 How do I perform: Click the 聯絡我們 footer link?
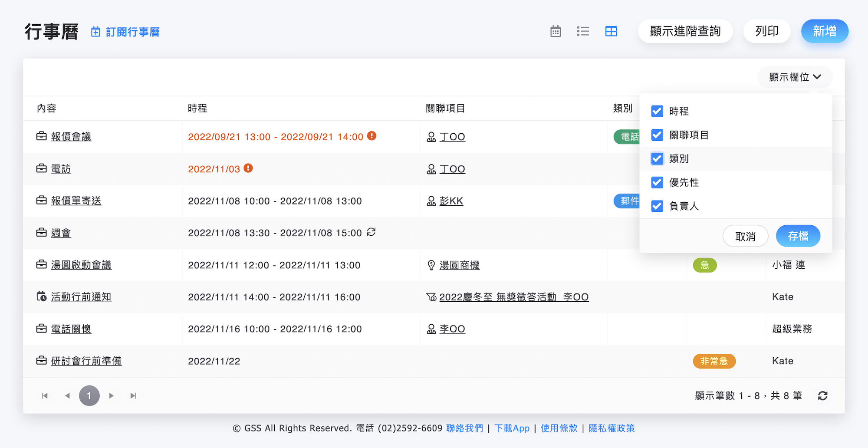pos(464,428)
